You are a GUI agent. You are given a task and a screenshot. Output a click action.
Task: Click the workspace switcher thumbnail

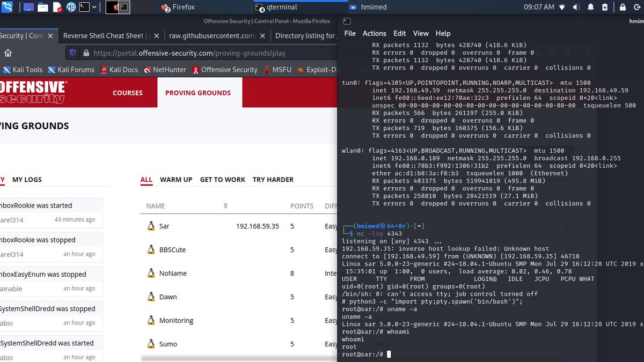coord(118,7)
